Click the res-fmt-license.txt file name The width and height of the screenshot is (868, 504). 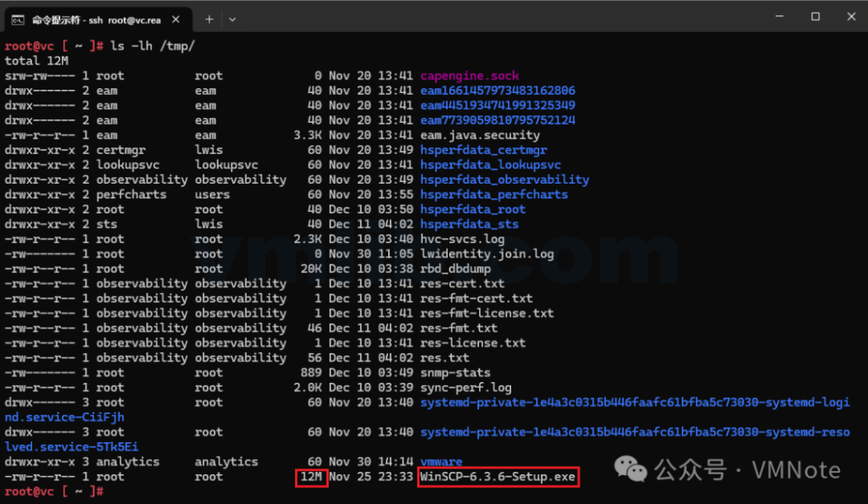[487, 313]
